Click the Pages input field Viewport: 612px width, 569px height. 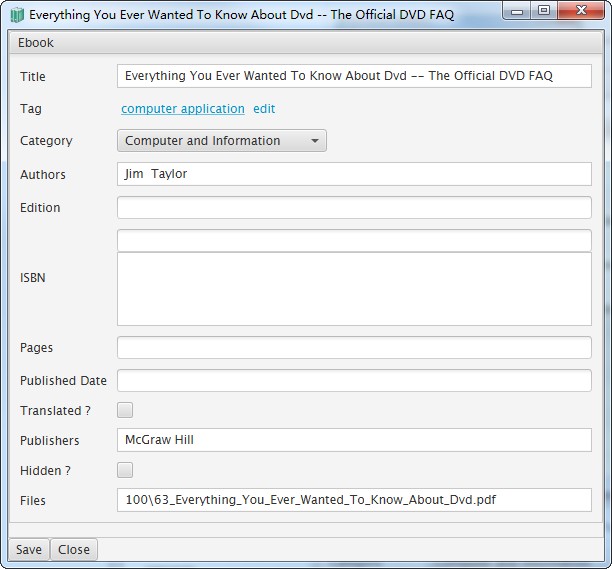click(354, 348)
